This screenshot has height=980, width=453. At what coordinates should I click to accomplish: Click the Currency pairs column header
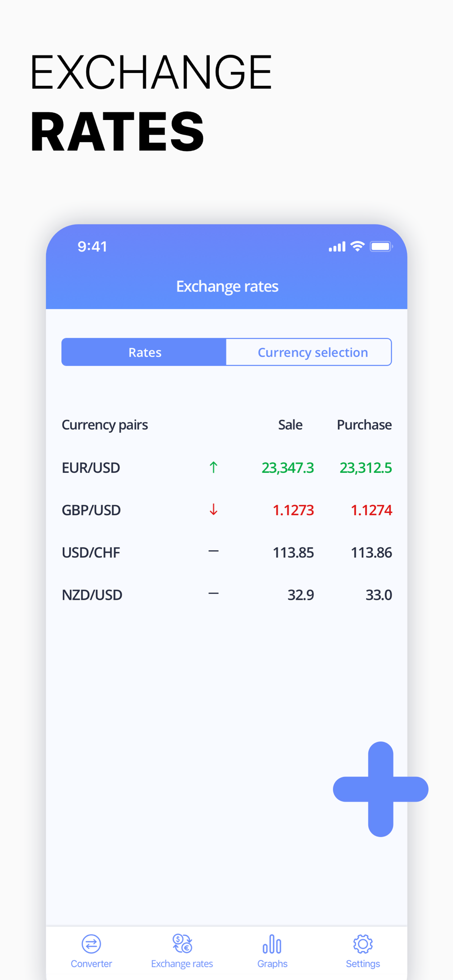tap(105, 425)
